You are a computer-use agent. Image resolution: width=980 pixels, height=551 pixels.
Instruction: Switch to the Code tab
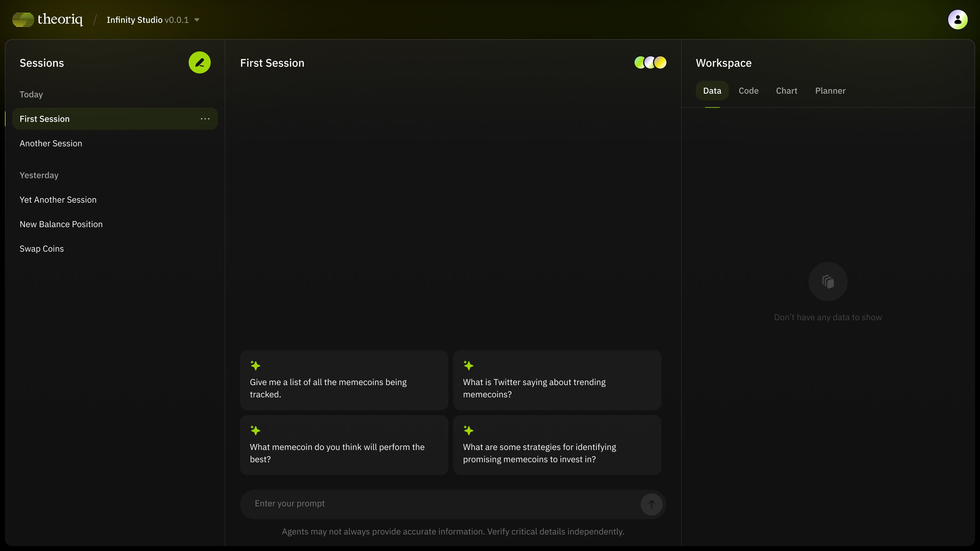[748, 91]
